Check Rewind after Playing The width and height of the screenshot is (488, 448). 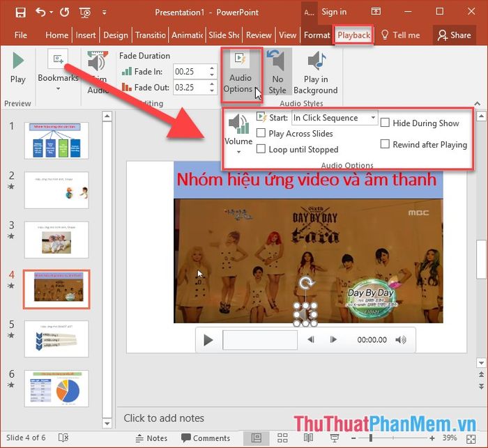click(385, 144)
